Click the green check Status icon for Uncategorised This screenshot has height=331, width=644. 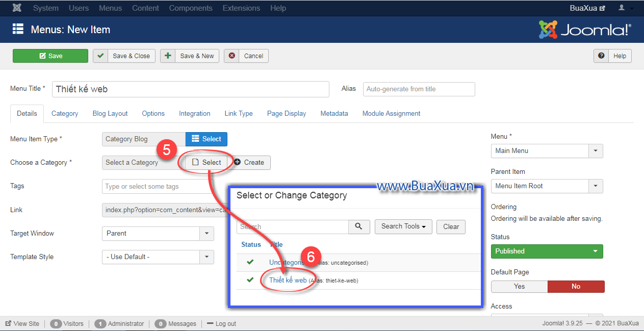pos(250,262)
